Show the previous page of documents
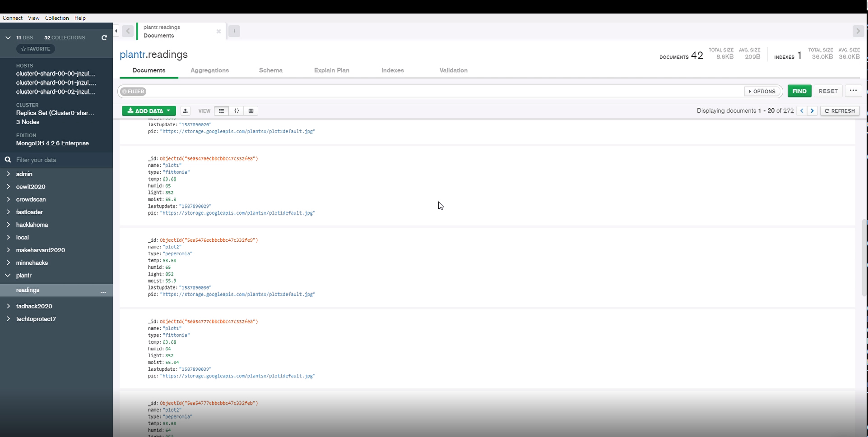This screenshot has height=437, width=868. [802, 111]
